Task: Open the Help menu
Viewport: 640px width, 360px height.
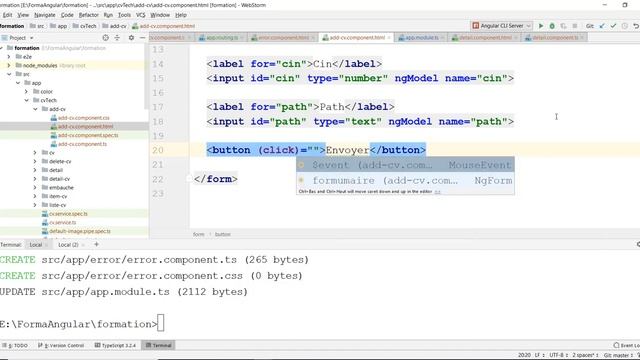Action: (181, 15)
